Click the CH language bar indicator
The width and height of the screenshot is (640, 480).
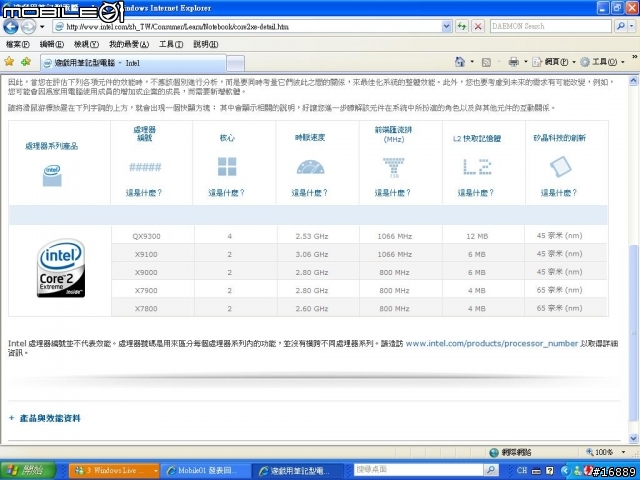[522, 470]
